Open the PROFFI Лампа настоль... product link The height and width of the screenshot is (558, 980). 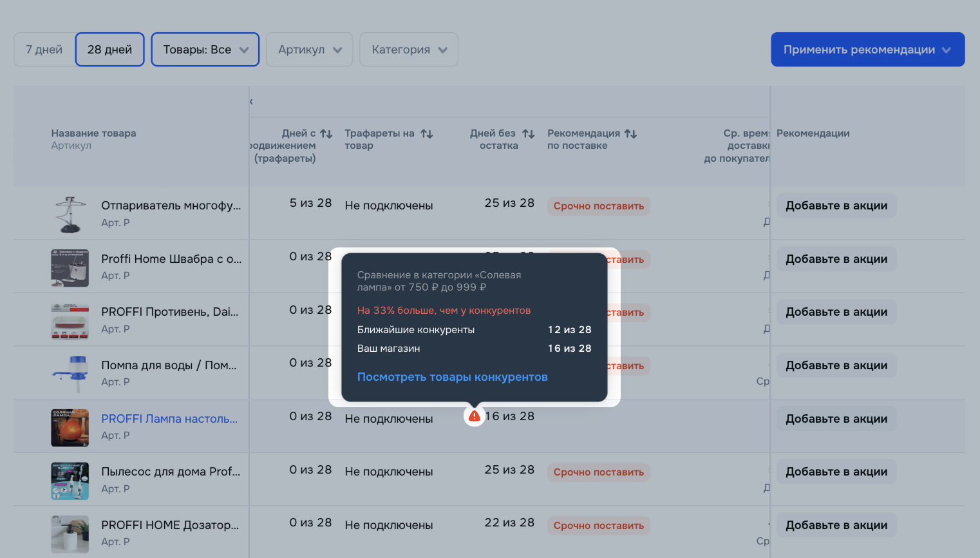tap(169, 419)
